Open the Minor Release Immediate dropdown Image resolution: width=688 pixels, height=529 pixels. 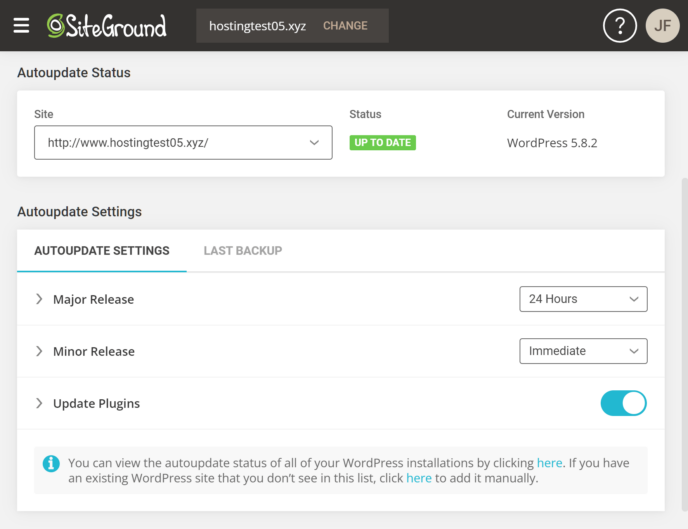click(x=583, y=351)
